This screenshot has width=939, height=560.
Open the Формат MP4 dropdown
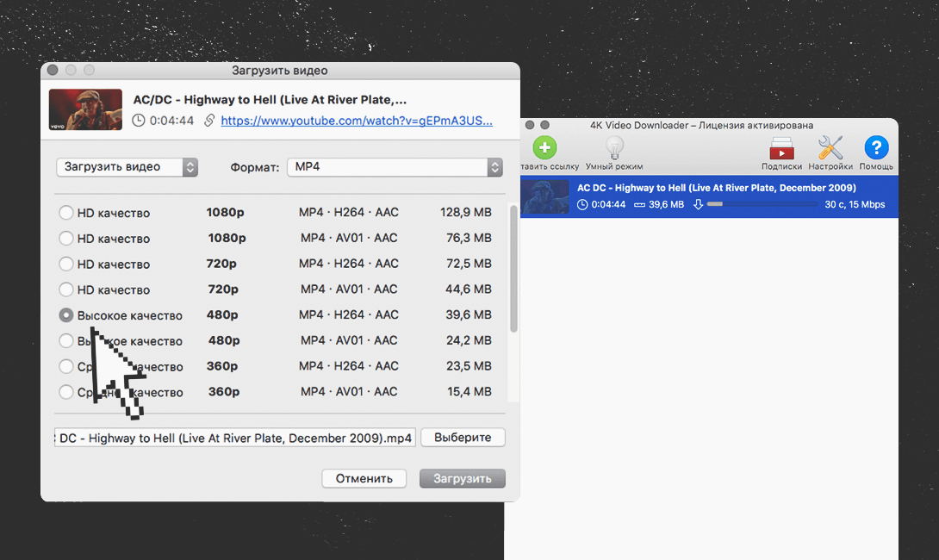395,167
